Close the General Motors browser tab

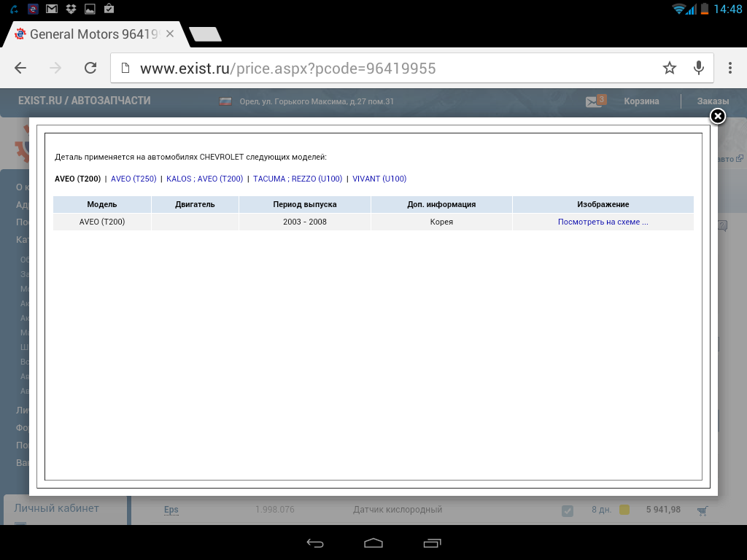click(x=170, y=34)
